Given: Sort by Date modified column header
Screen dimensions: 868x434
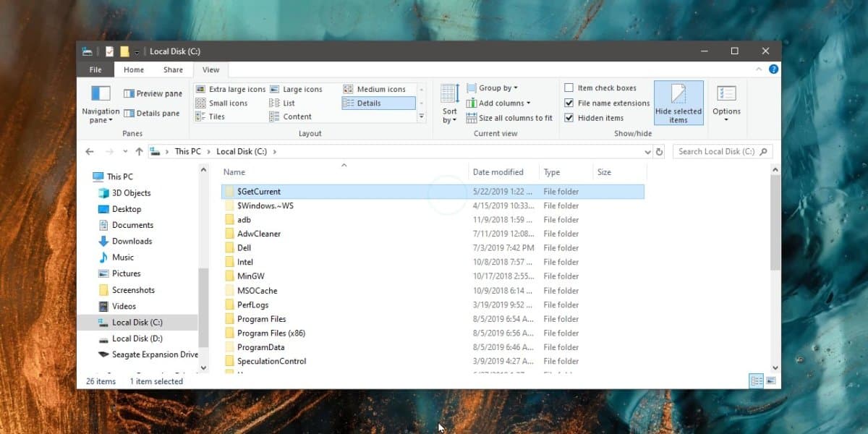Looking at the screenshot, I should 504,172.
